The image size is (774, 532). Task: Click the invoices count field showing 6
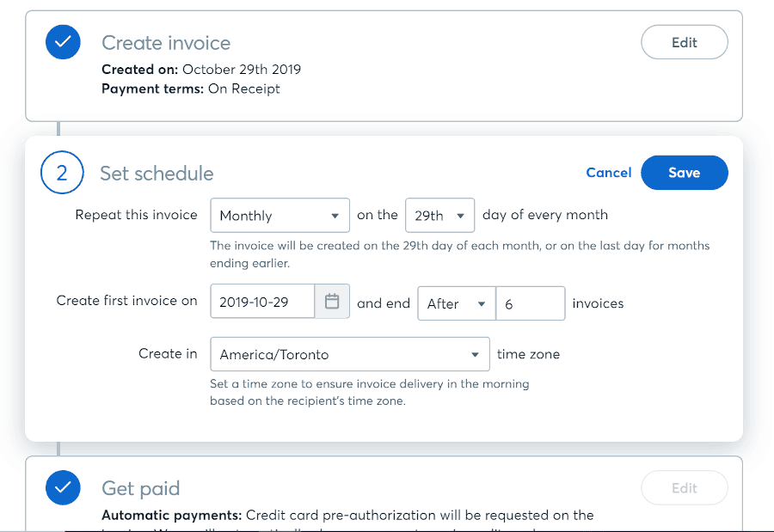point(530,303)
